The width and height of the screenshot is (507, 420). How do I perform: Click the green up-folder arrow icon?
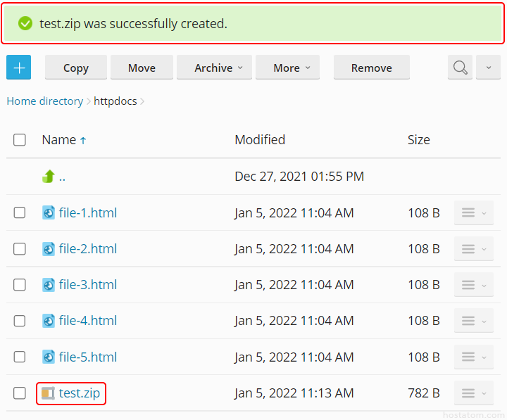[x=48, y=177]
